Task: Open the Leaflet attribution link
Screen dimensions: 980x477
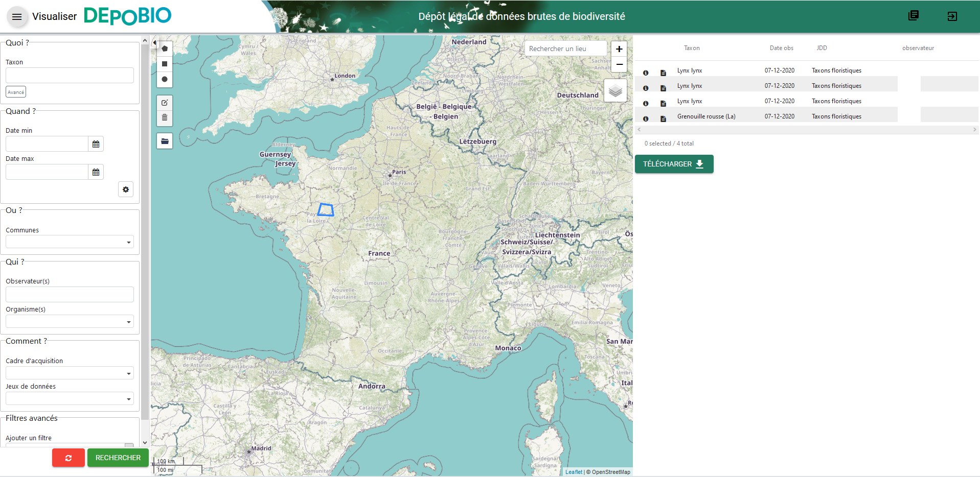Action: coord(574,472)
